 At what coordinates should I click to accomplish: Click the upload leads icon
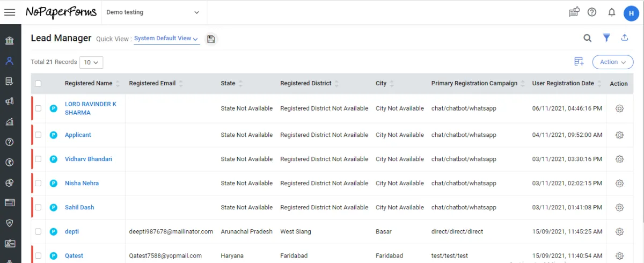coord(625,38)
